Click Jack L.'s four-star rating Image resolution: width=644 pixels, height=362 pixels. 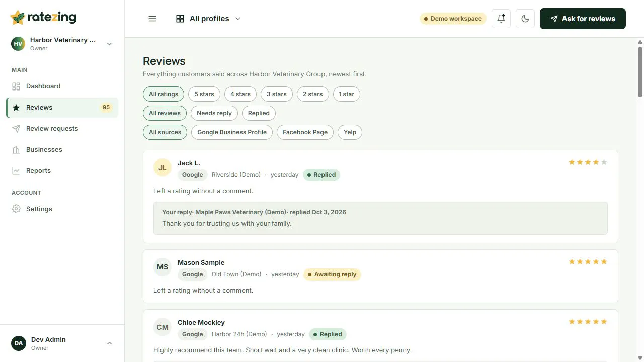(x=588, y=162)
